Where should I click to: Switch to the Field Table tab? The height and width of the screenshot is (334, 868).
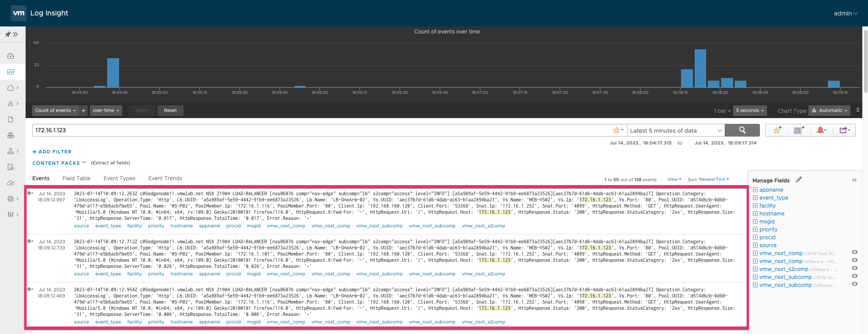tap(76, 178)
